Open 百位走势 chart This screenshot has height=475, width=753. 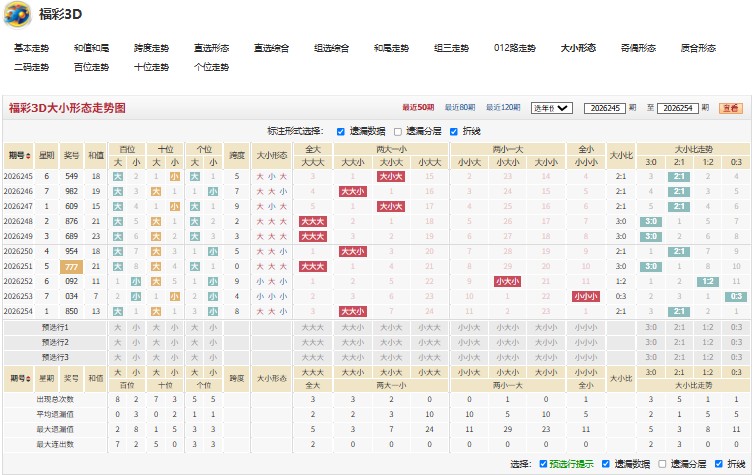pyautogui.click(x=91, y=67)
